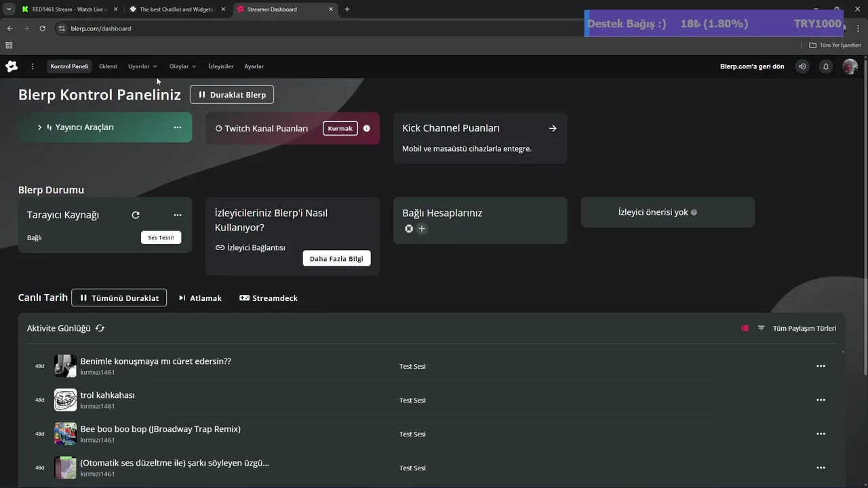Image resolution: width=868 pixels, height=488 pixels.
Task: Open the Ayarlar menu item
Action: [254, 66]
